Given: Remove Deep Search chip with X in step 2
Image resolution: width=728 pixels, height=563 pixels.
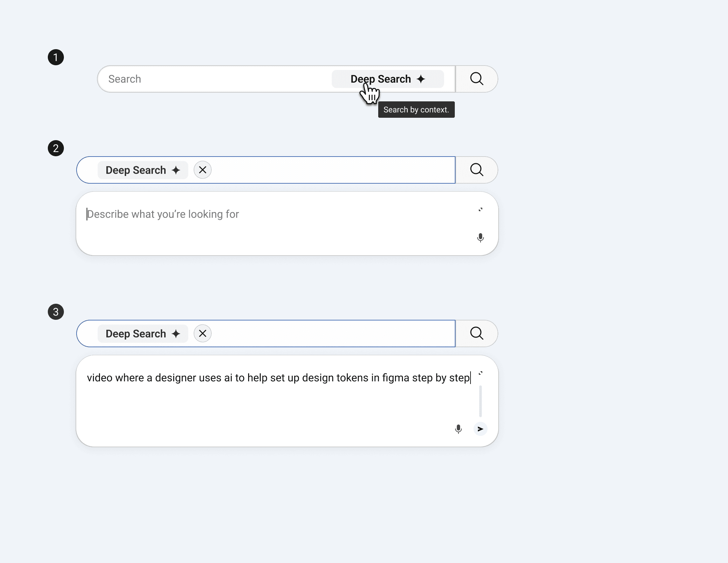Looking at the screenshot, I should pyautogui.click(x=202, y=170).
